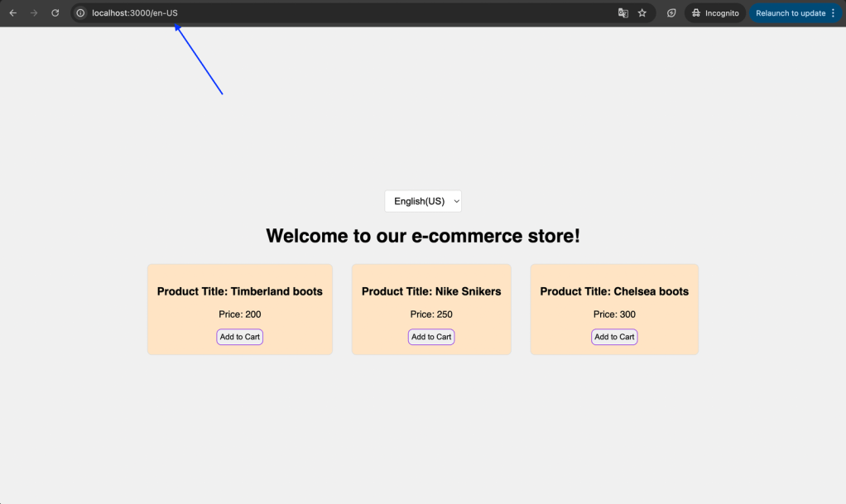Viewport: 846px width, 504px height.
Task: Reload the current page
Action: [55, 13]
